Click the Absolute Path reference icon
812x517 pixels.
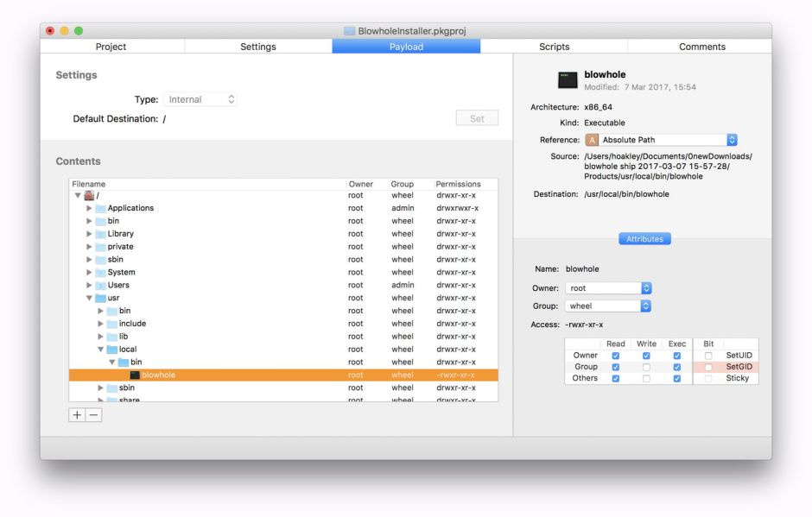592,140
